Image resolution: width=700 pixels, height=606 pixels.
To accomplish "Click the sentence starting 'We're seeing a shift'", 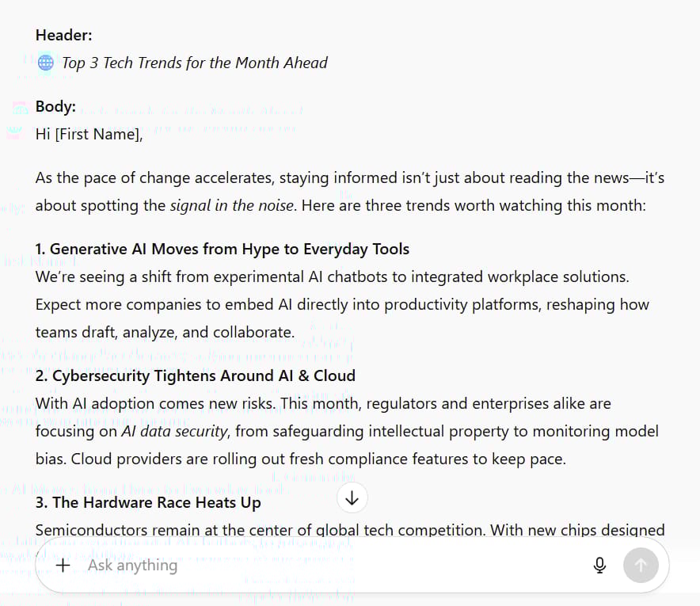I will pos(332,277).
